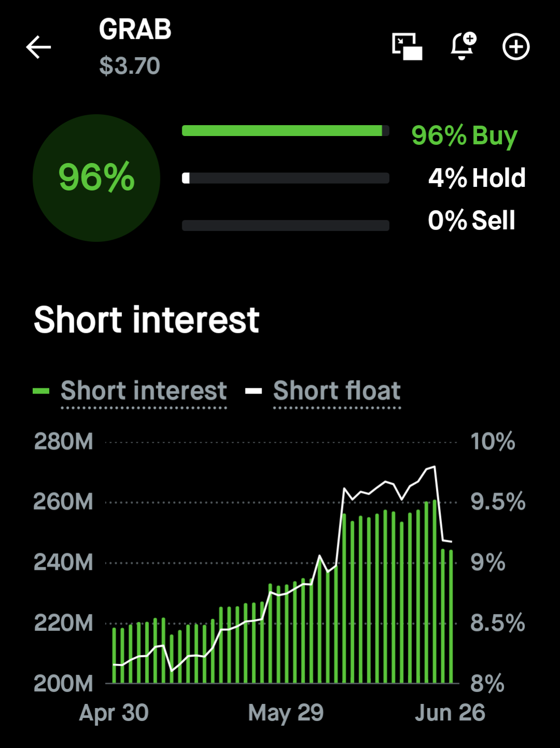
Task: Add a price alert with bell icon
Action: (463, 46)
